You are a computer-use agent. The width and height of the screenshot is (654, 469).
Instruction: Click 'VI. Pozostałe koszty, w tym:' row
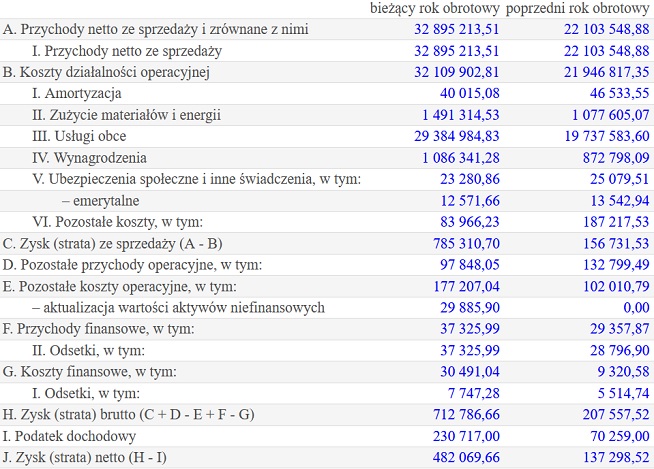click(x=327, y=222)
